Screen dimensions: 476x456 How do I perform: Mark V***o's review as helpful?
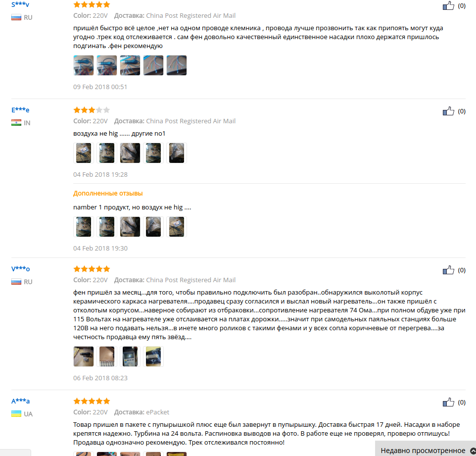448,270
